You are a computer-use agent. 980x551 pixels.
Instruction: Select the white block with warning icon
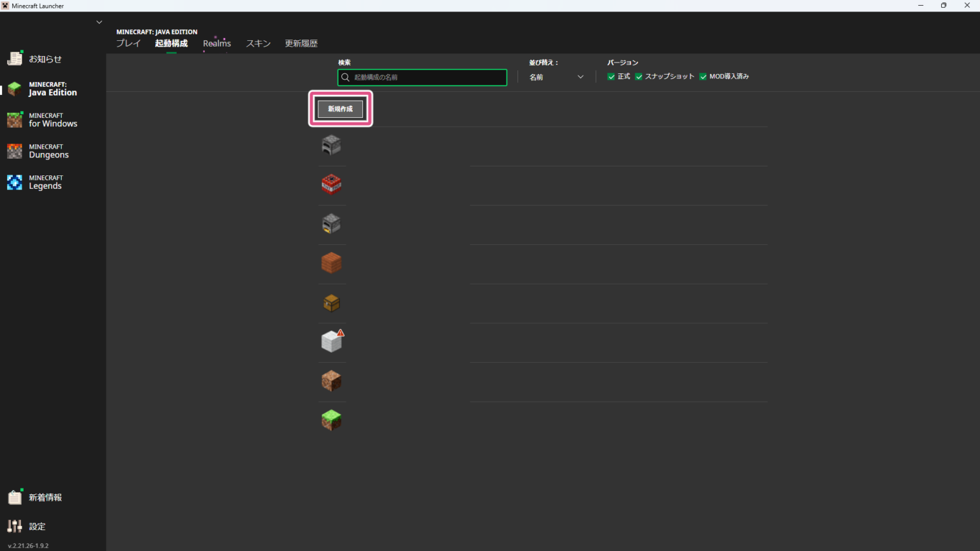331,342
